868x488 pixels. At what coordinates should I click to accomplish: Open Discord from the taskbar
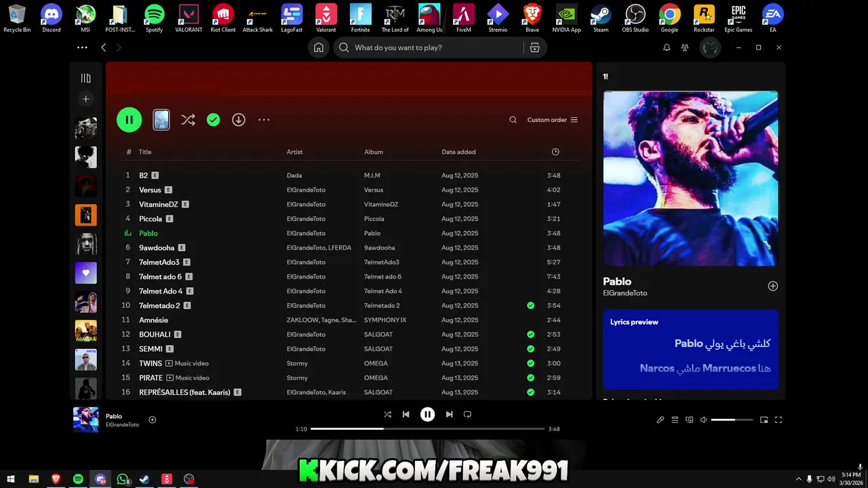tap(100, 479)
